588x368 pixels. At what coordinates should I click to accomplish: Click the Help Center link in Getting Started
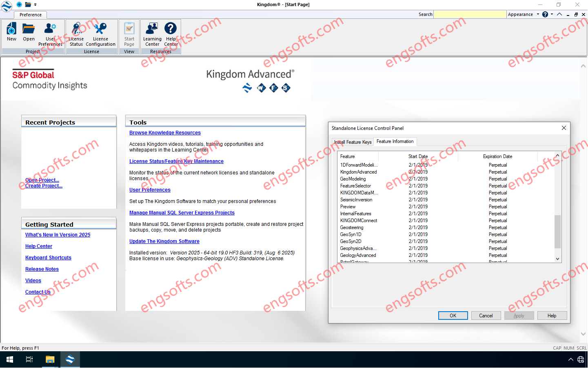coord(39,246)
